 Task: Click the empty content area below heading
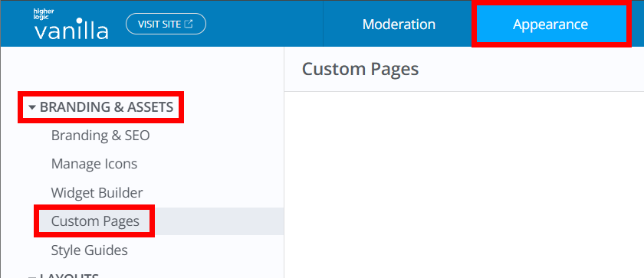click(x=464, y=185)
